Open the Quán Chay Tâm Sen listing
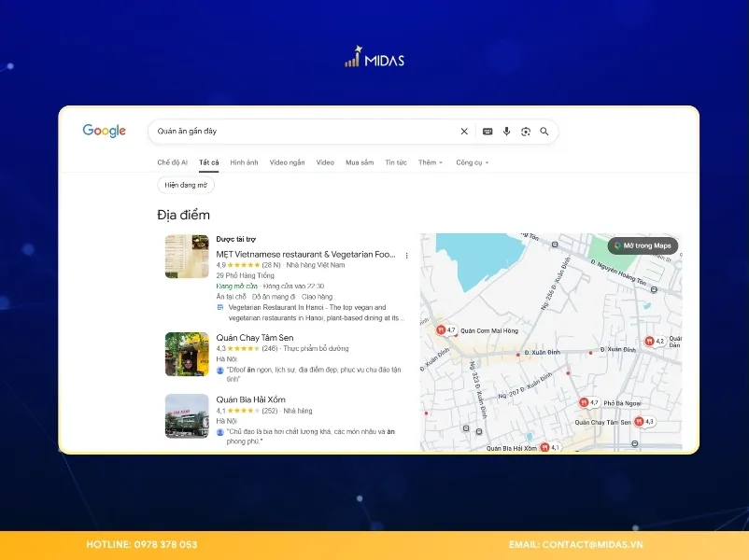 pos(254,337)
